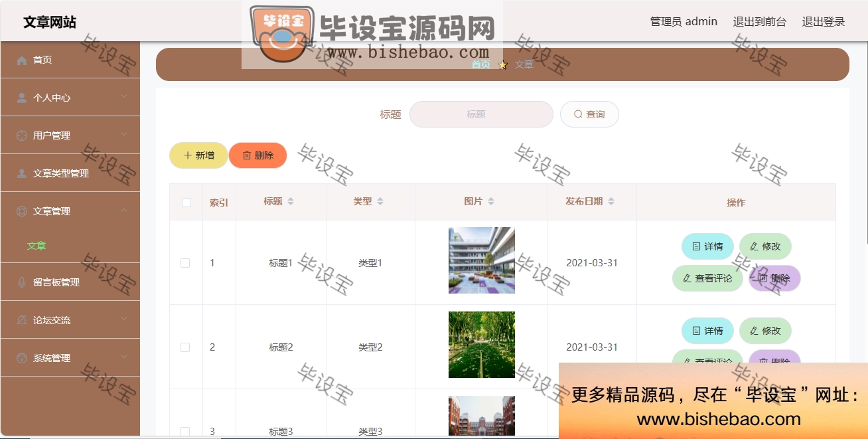Click the orange 删除 batch button
The image size is (868, 439).
(x=257, y=155)
